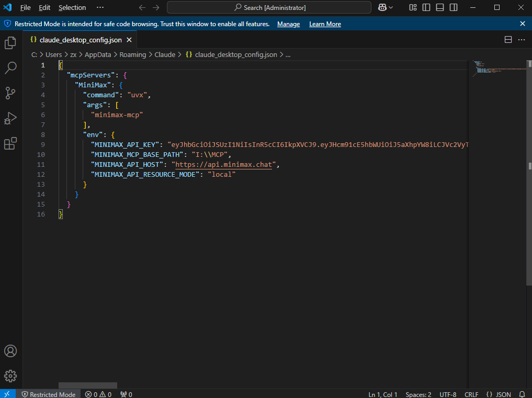Open the Extensions view
The image size is (532, 398).
(10, 144)
